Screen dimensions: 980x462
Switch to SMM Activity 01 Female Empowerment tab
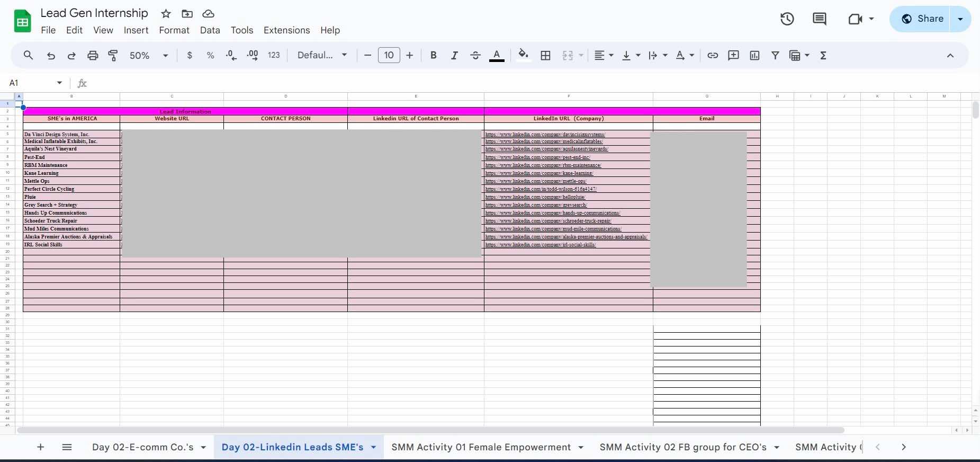click(481, 447)
